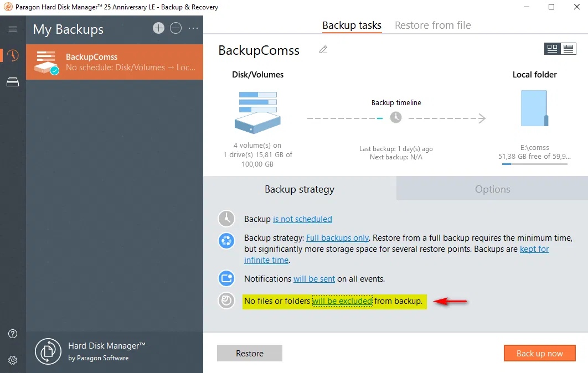This screenshot has height=373, width=588.
Task: Open the help question mark icon
Action: coord(13,334)
